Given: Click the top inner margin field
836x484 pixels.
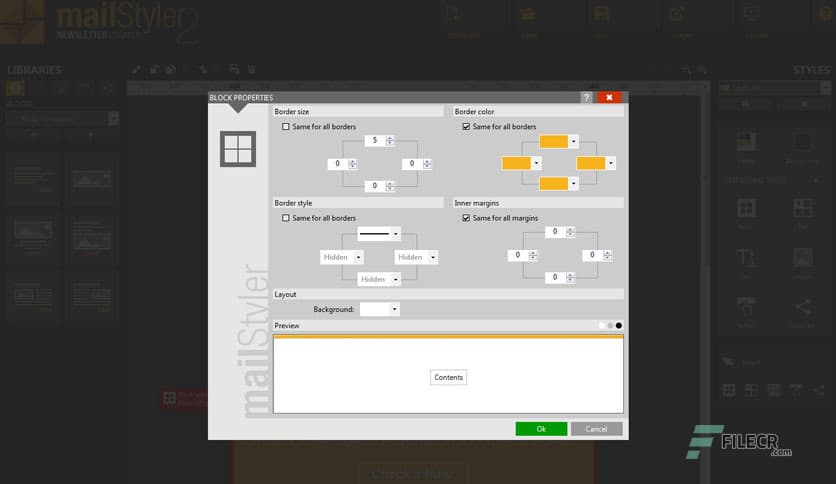Looking at the screenshot, I should point(555,231).
